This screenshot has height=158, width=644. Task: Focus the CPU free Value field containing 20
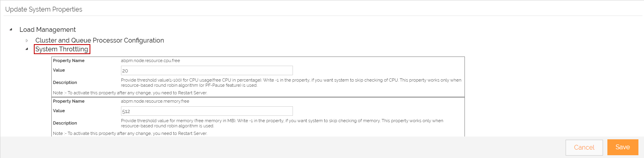coord(207,70)
